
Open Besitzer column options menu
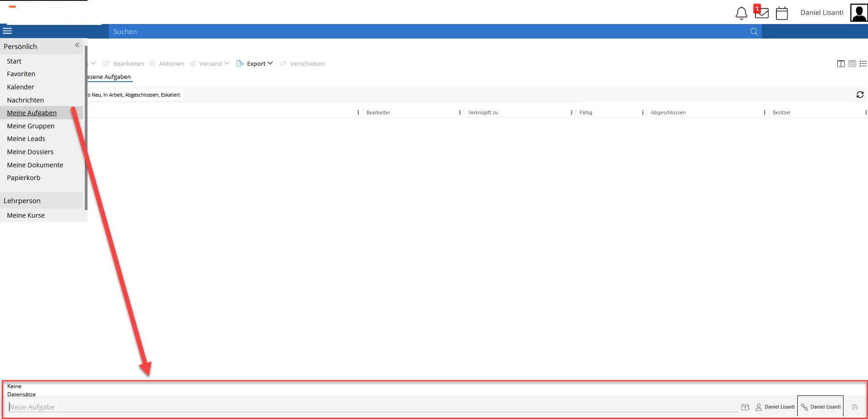[x=866, y=112]
